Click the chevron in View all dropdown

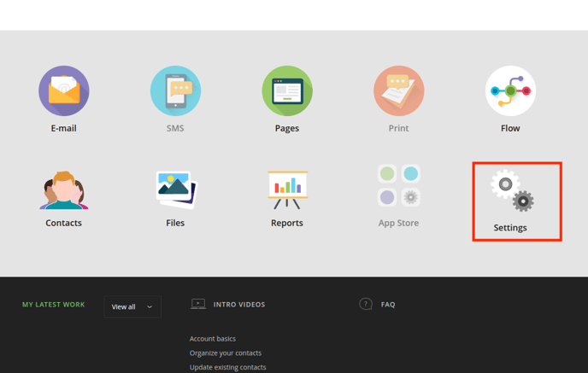pyautogui.click(x=150, y=307)
